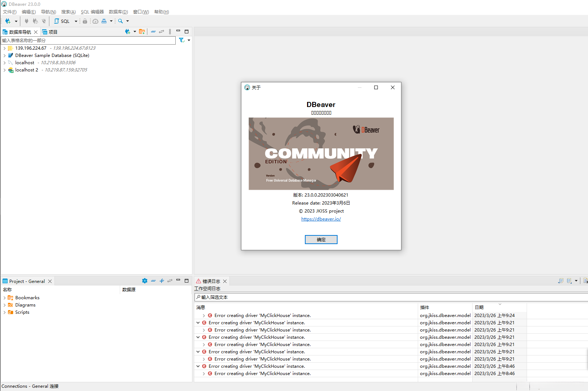Open the 编辑(E) menu
Viewport: 588px width, 391px height.
pos(29,12)
